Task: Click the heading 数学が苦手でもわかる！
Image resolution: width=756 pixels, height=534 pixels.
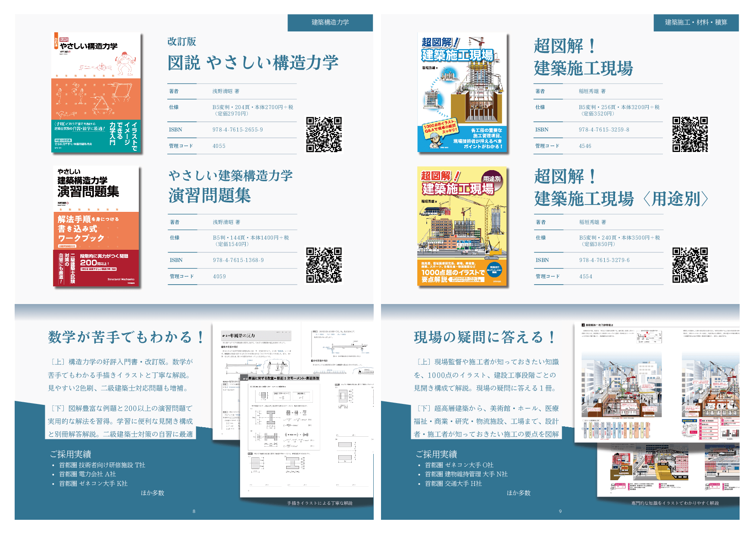Action: point(126,337)
